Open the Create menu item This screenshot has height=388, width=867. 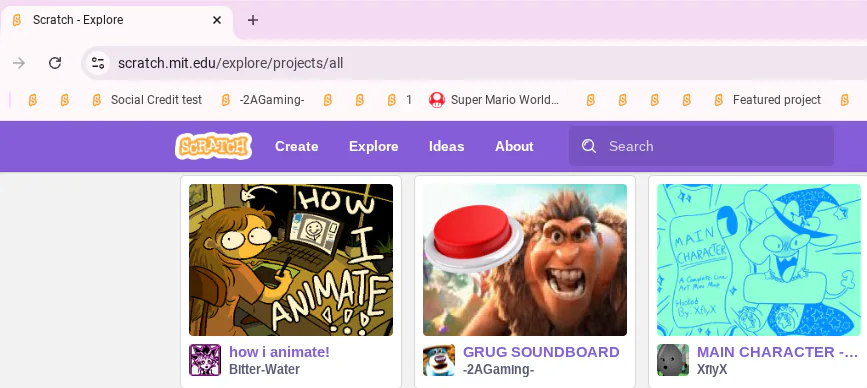tap(297, 146)
